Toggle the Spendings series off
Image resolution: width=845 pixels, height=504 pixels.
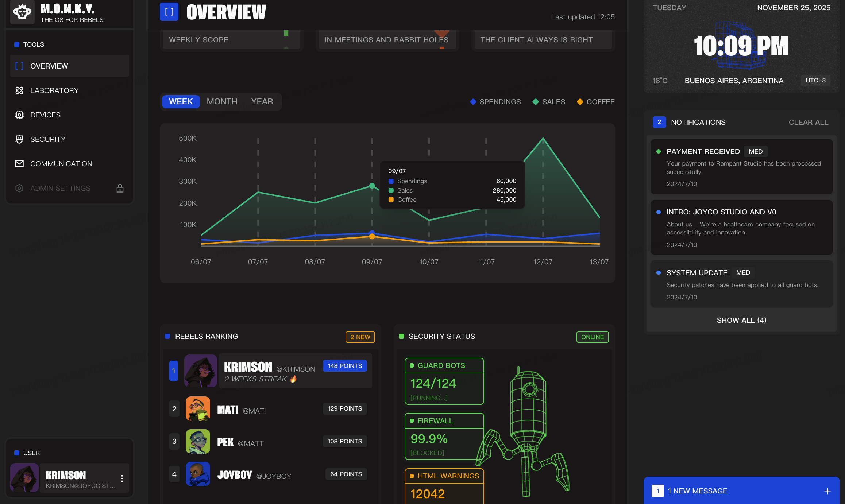click(x=500, y=102)
